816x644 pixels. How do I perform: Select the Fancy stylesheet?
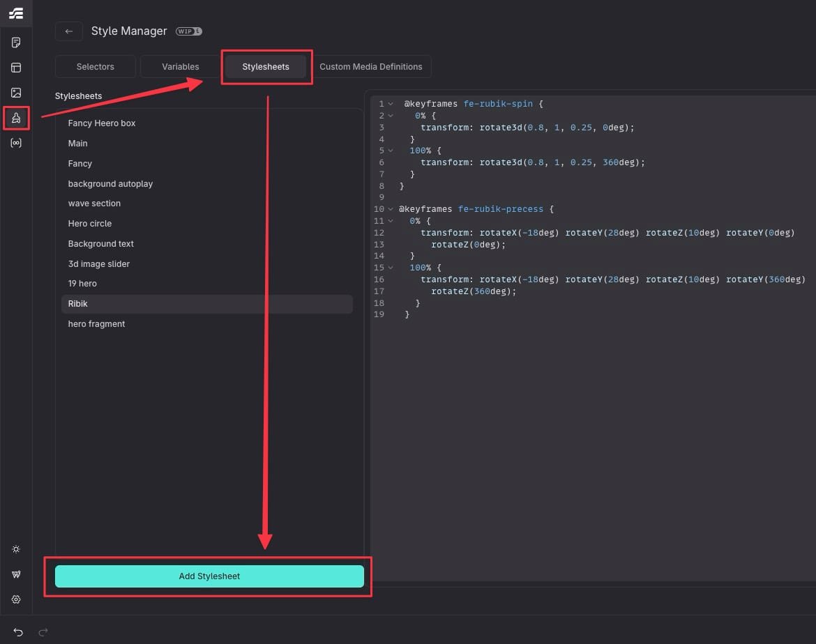(207, 163)
